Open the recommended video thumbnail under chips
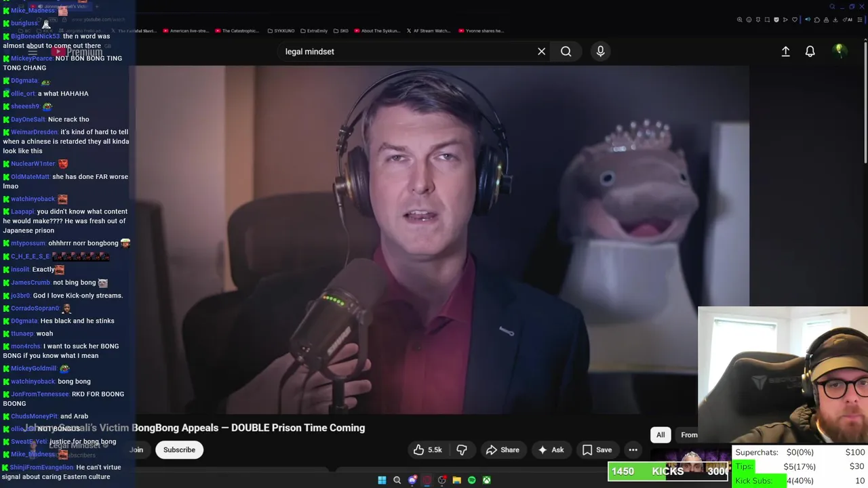 [x=690, y=461]
